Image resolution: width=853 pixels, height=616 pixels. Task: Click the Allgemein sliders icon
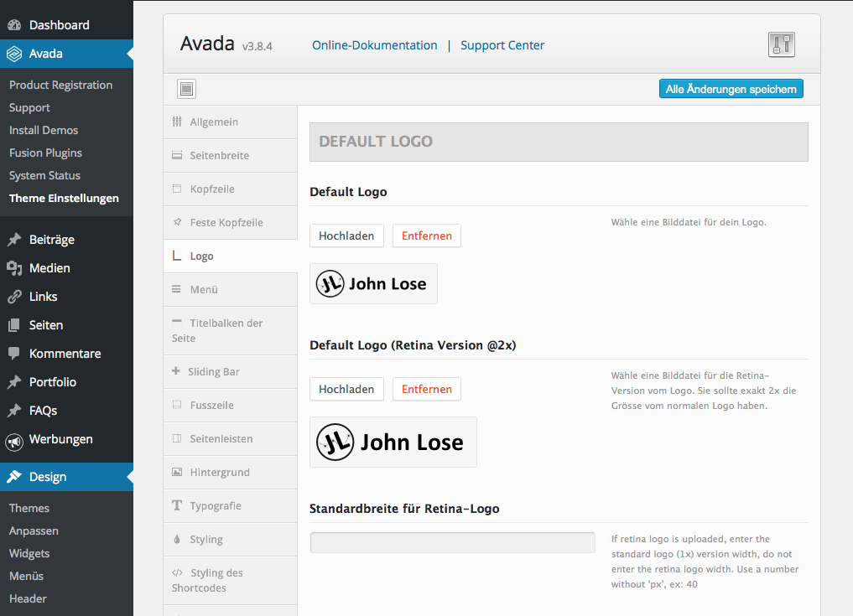[x=177, y=122]
